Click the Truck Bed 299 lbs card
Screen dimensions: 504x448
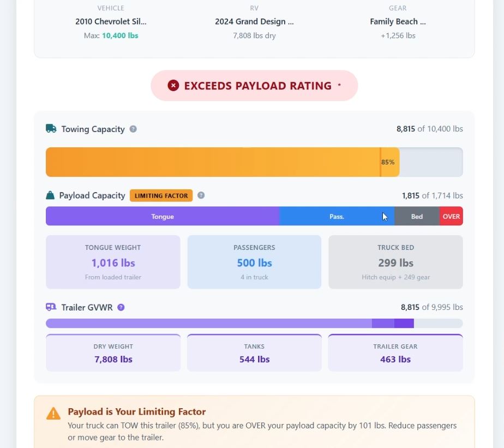(395, 262)
